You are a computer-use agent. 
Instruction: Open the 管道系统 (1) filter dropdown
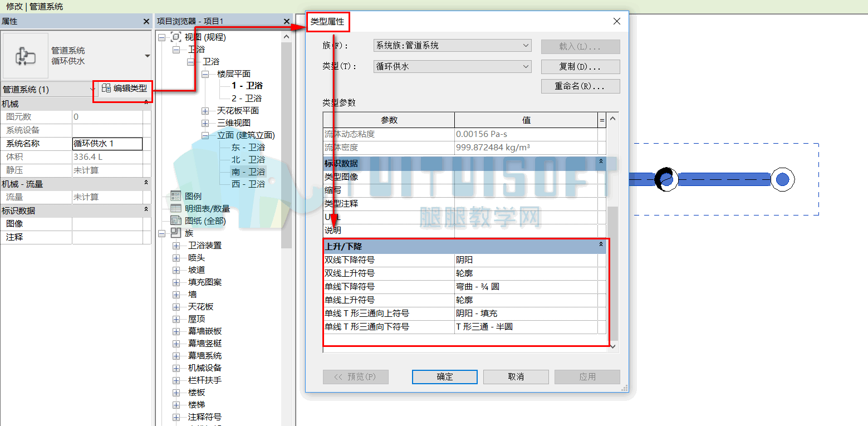(92, 89)
